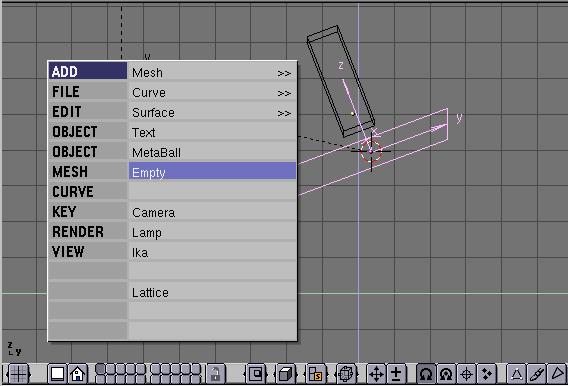The width and height of the screenshot is (568, 386).
Task: Choose Mesh from the Add list
Action: point(212,72)
